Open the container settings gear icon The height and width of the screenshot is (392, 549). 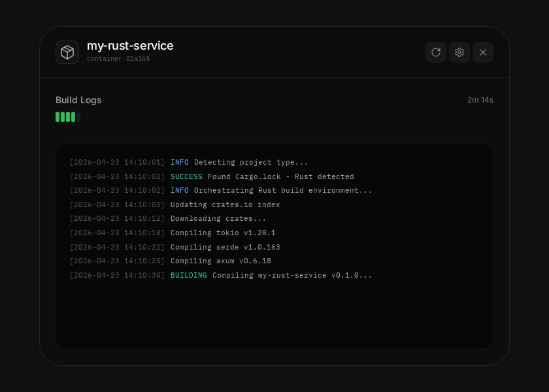(459, 52)
